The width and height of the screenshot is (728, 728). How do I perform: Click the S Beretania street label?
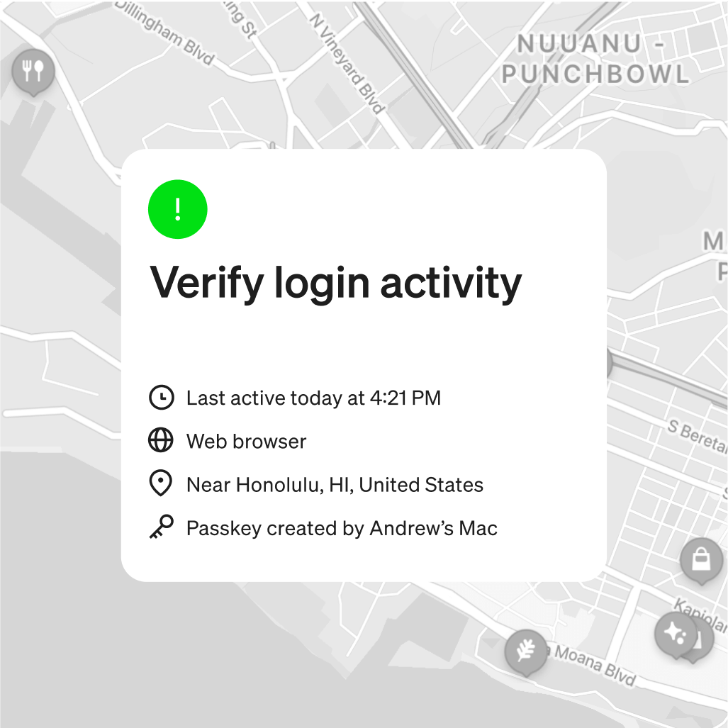698,437
